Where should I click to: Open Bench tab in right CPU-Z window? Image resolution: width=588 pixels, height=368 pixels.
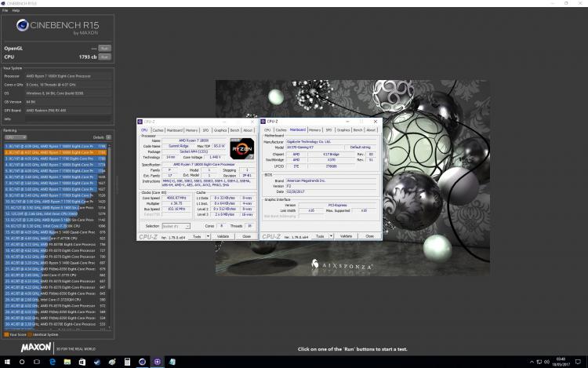click(358, 129)
